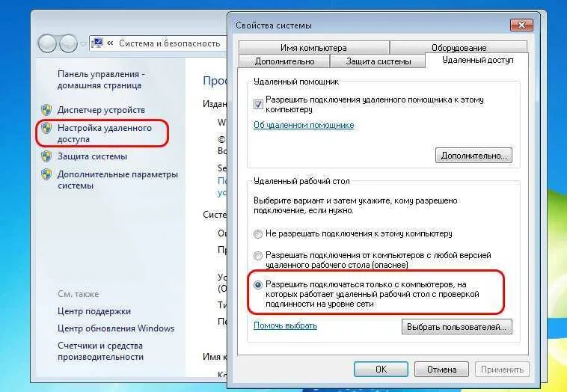Select Не разрешать подключения к этому компьютеру

258,234
